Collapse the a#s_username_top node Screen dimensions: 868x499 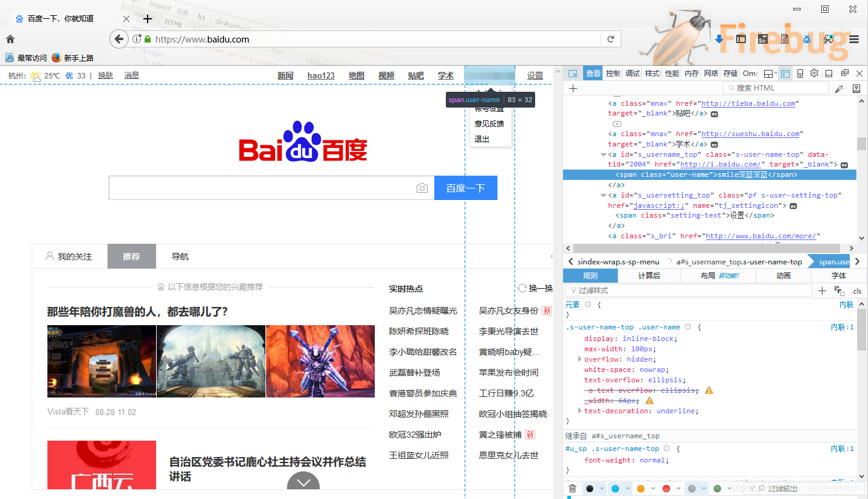603,154
